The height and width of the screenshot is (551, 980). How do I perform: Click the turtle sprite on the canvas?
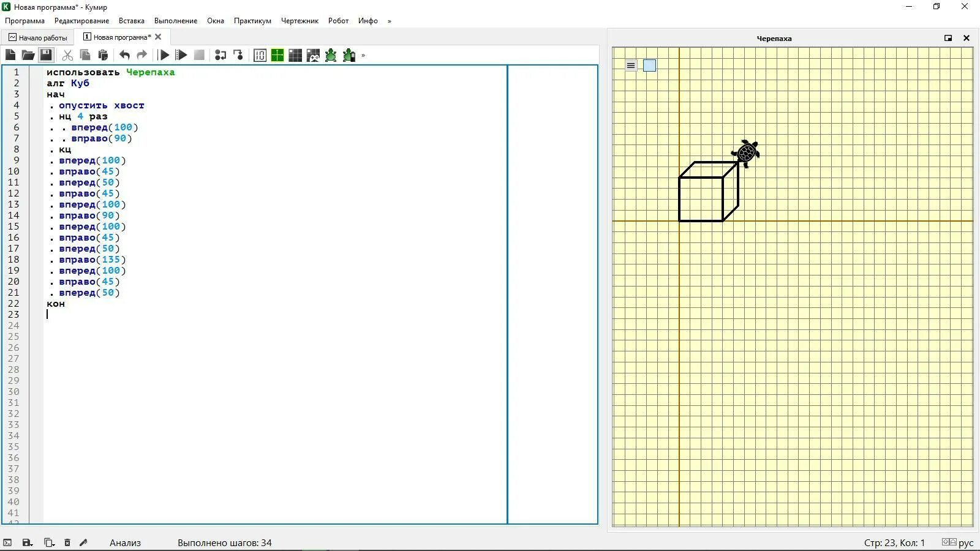coord(746,152)
